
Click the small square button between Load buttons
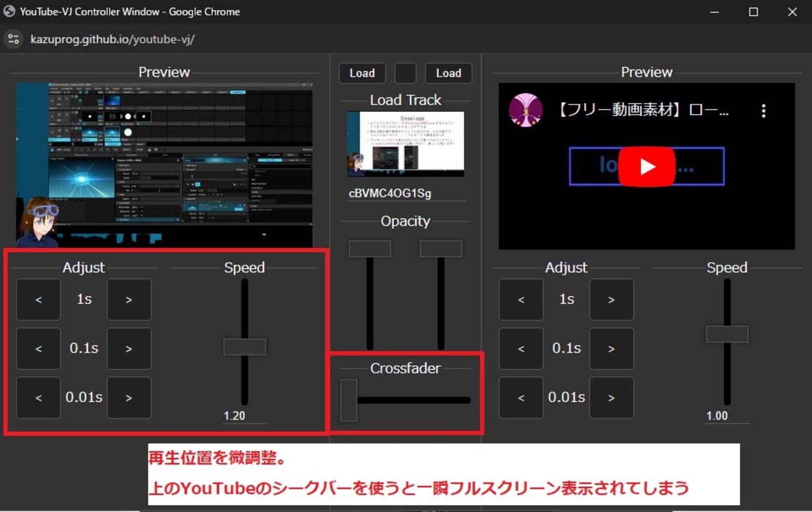tap(405, 73)
